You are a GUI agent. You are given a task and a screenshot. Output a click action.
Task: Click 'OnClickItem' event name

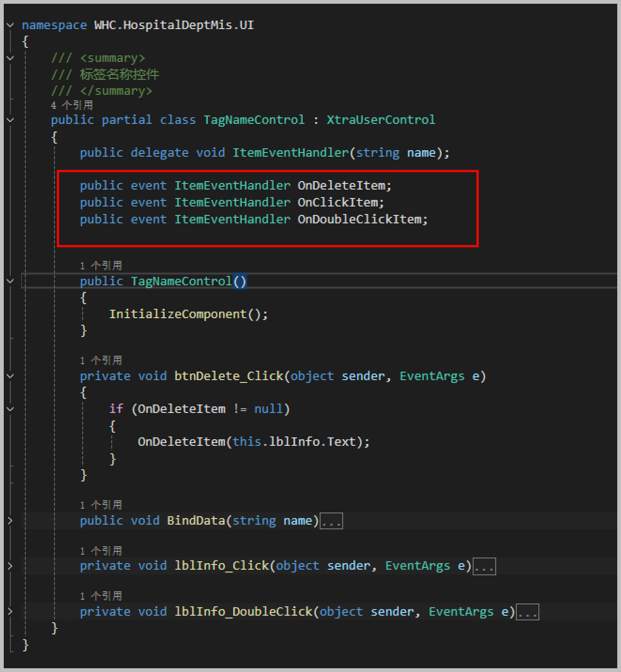tap(338, 203)
